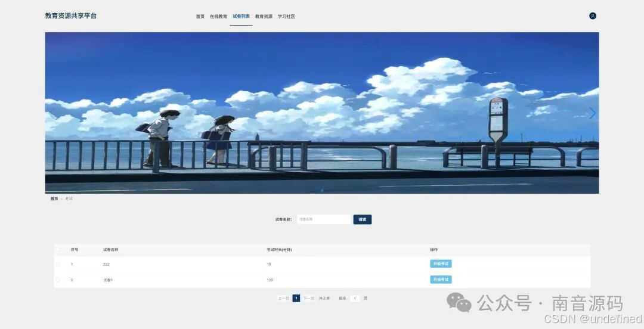Screen dimensions: 644x329
Task: Open the user avatar icon in the header
Action: coord(592,16)
